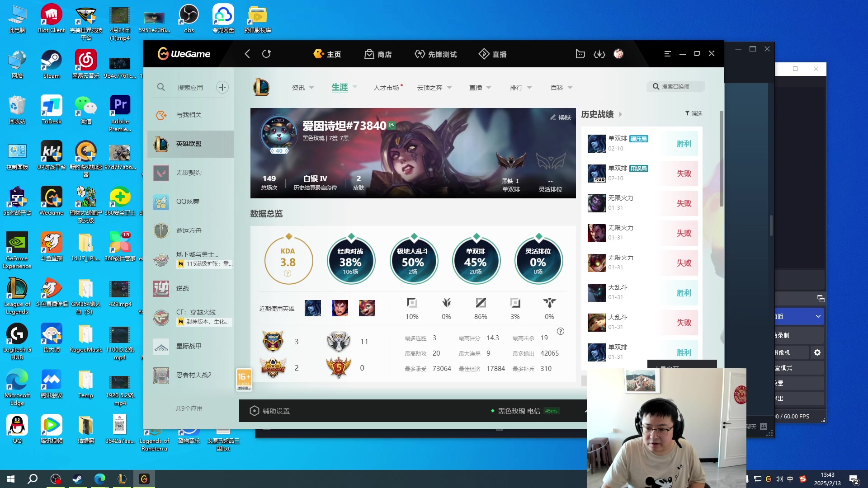Click the Legendary badge icon
The width and height of the screenshot is (868, 488).
pos(273,367)
